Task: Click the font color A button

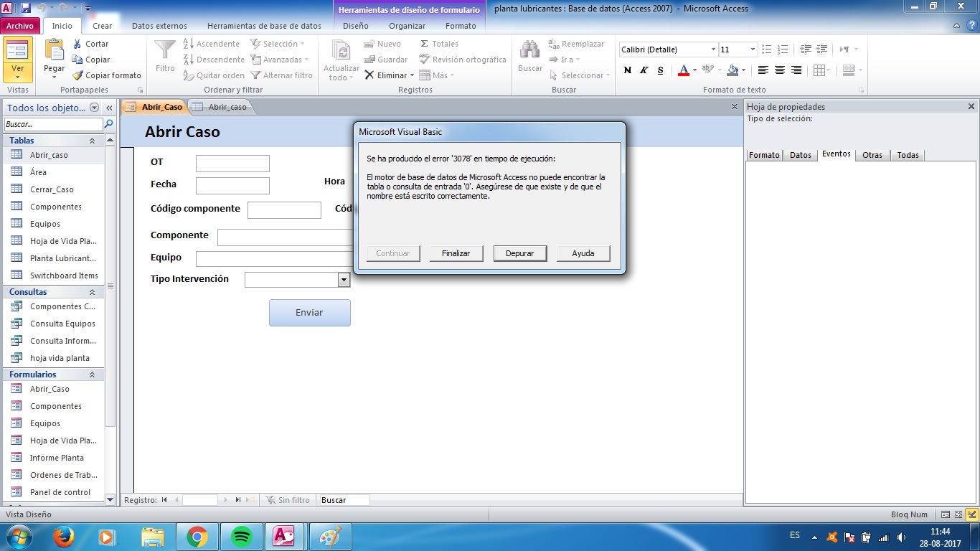Action: (683, 70)
